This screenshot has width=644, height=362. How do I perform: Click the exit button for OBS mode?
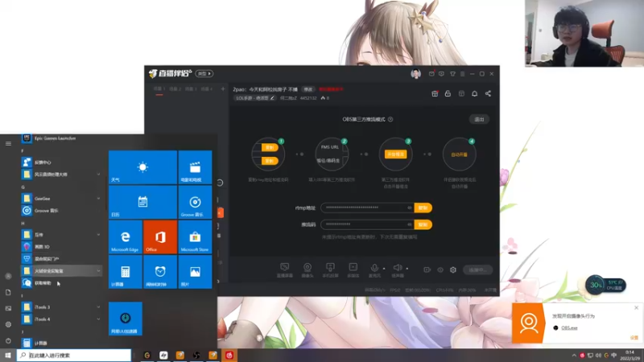pyautogui.click(x=479, y=119)
